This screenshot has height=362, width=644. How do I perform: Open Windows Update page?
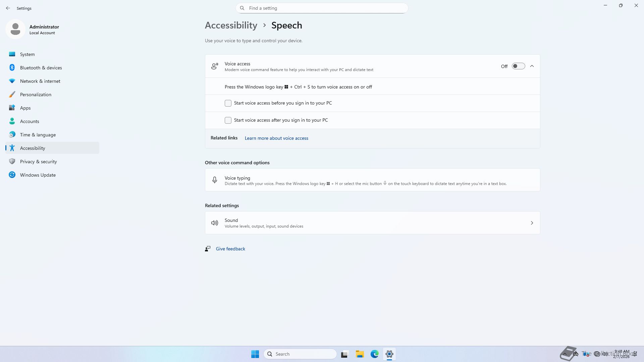[x=38, y=175]
